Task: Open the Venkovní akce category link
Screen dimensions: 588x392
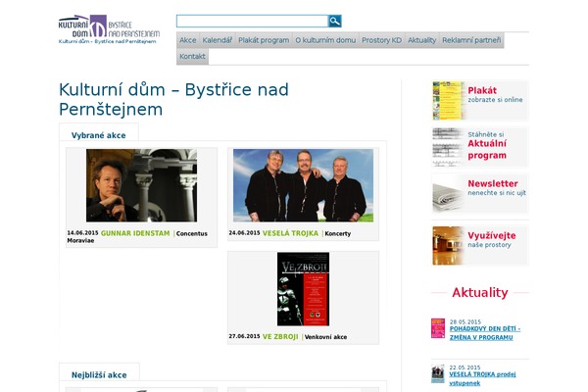Action: [x=325, y=337]
